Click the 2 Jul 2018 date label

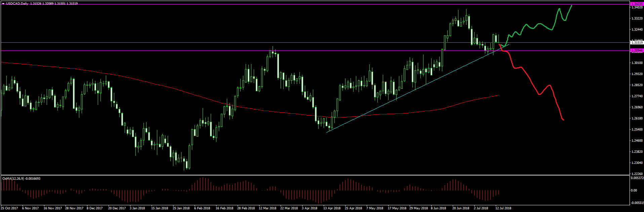(x=481, y=208)
